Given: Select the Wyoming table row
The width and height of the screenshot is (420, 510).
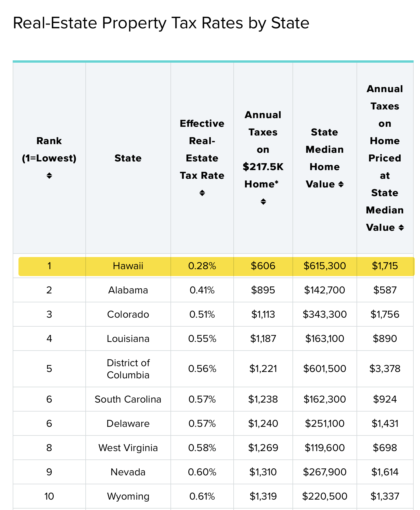Looking at the screenshot, I should point(128,496).
